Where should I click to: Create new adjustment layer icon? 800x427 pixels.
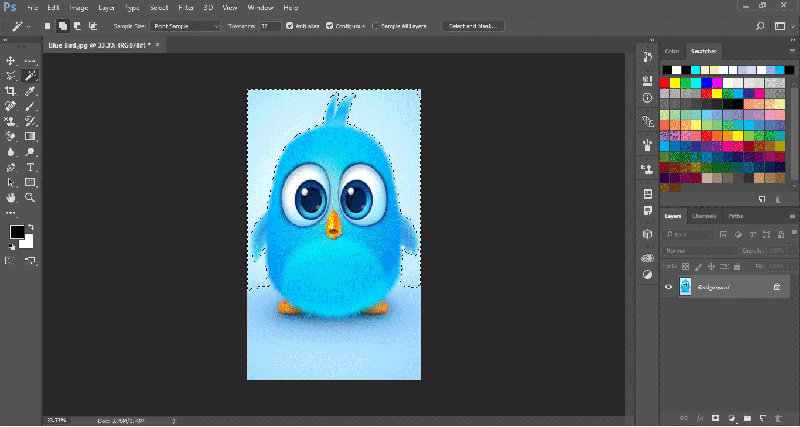(x=732, y=418)
